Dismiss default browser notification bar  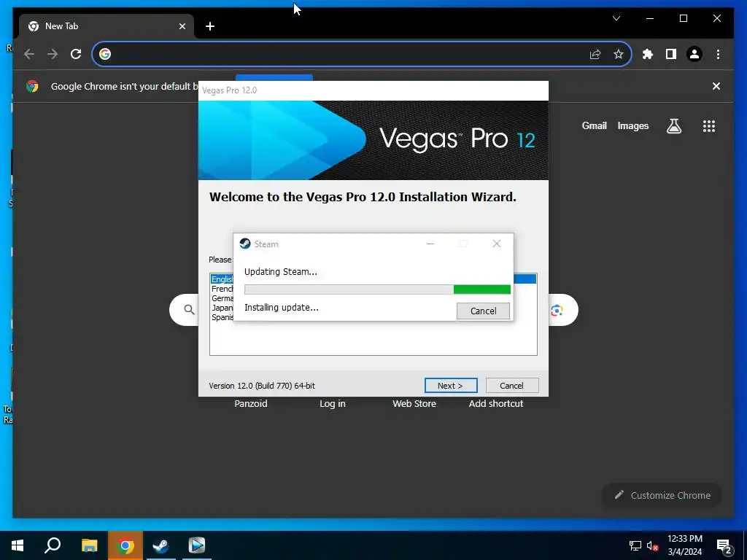point(716,86)
